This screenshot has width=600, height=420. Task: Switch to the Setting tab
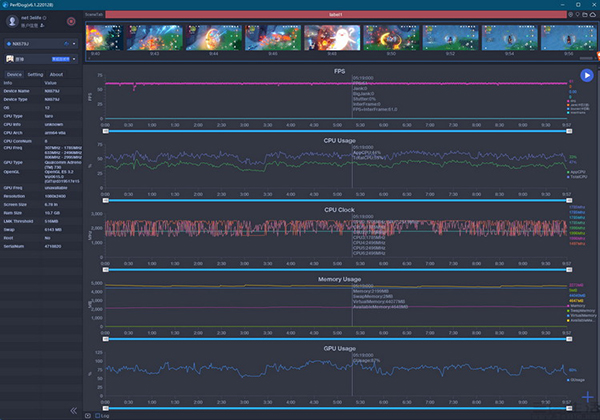(35, 74)
